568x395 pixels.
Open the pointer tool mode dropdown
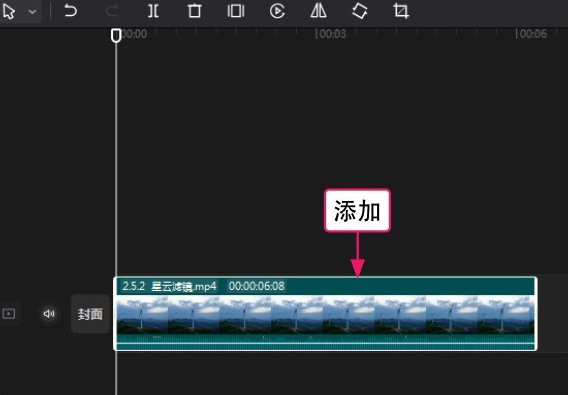32,12
